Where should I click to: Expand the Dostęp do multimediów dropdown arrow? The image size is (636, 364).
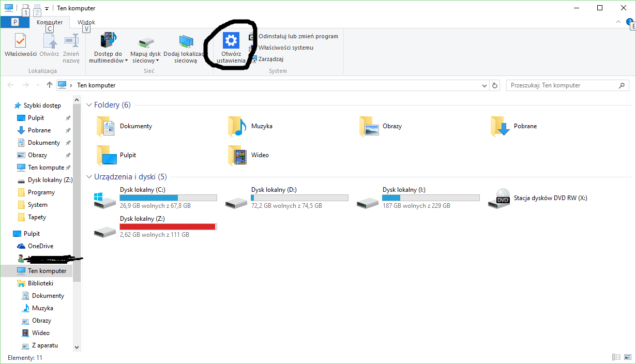pyautogui.click(x=126, y=60)
